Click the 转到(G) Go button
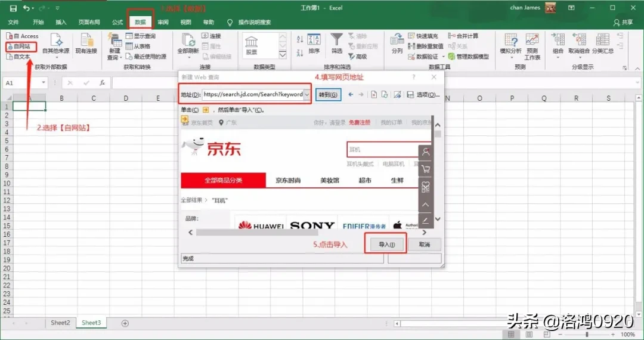The image size is (644, 340). (x=328, y=94)
